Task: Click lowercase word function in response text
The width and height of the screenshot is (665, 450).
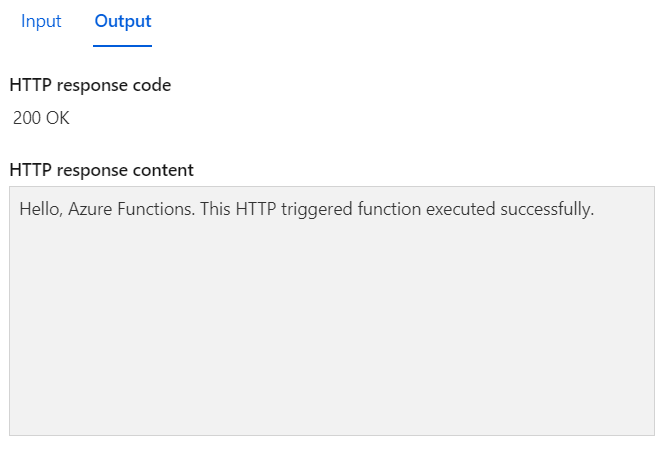Action: pyautogui.click(x=389, y=211)
